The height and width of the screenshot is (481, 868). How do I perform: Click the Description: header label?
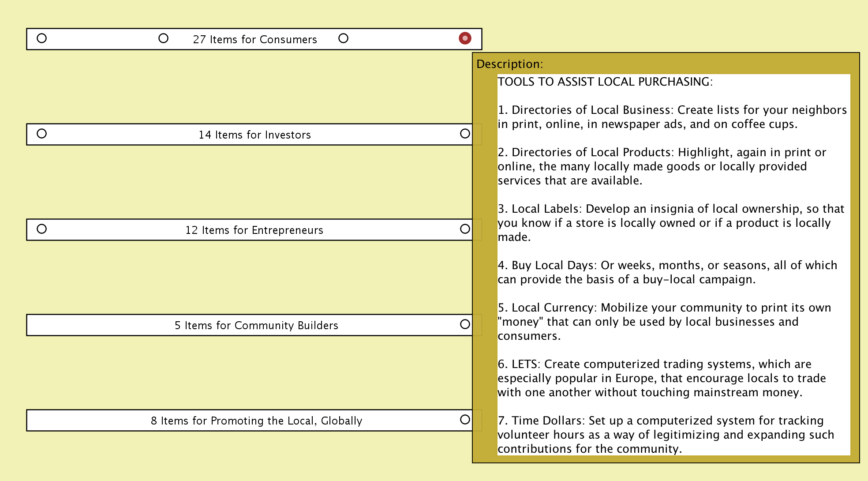tap(509, 64)
